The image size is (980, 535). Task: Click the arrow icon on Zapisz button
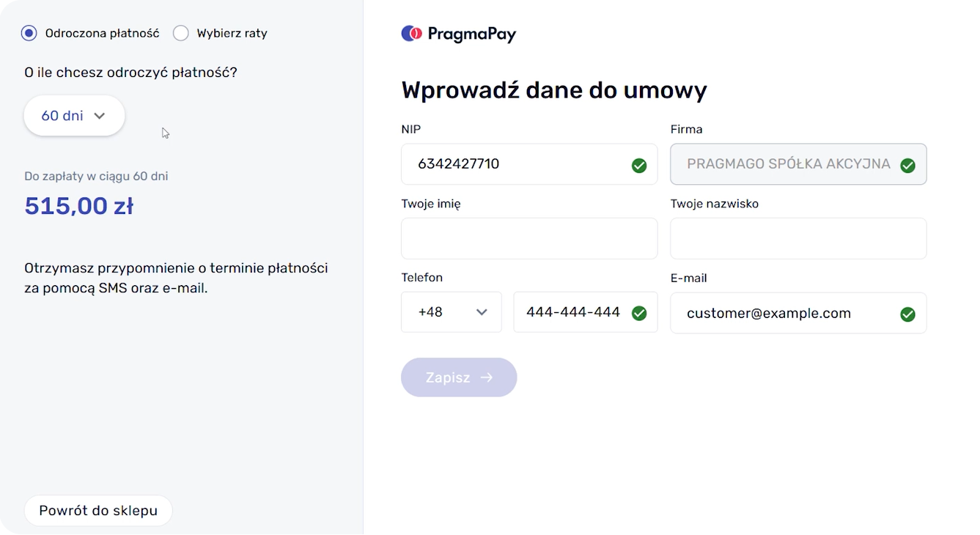487,377
